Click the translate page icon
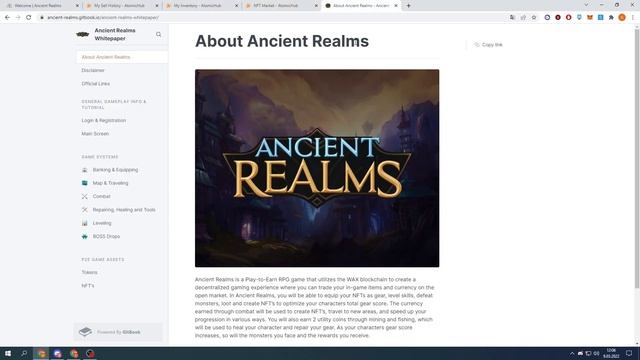The image size is (640, 360). click(512, 18)
